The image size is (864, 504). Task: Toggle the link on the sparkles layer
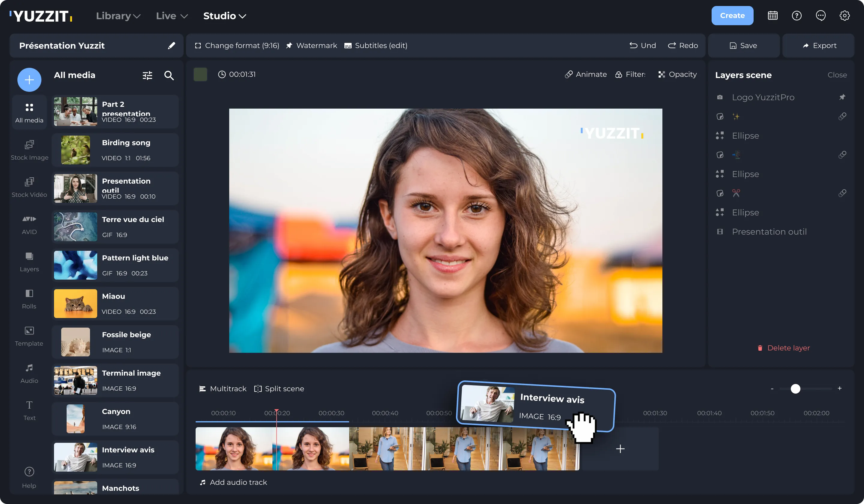pos(843,117)
